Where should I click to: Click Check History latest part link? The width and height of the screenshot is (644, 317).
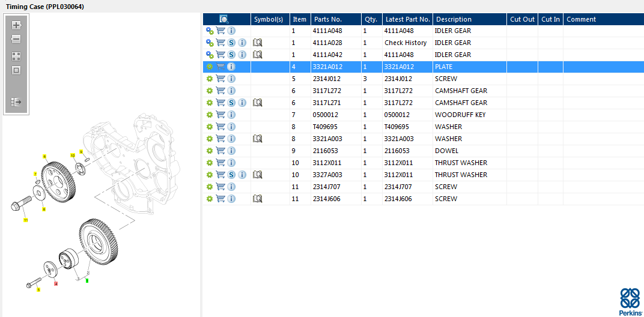[x=406, y=43]
